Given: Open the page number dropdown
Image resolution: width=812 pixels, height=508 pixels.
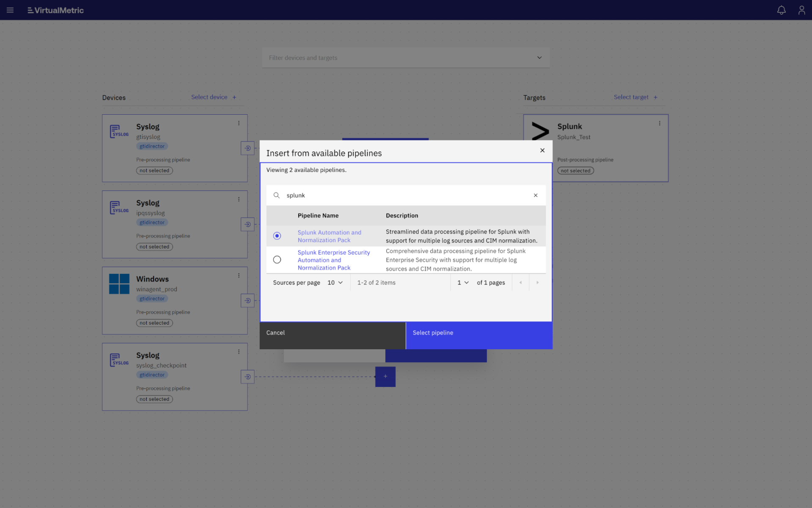Looking at the screenshot, I should (x=463, y=282).
